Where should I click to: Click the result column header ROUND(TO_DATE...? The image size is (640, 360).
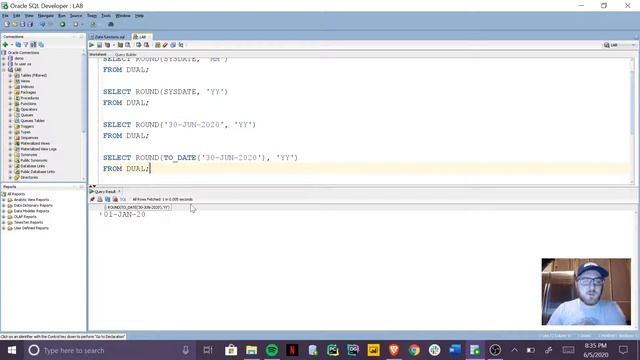pyautogui.click(x=138, y=207)
